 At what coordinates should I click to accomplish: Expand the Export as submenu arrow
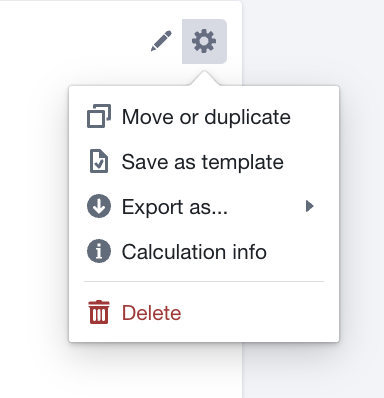click(310, 206)
